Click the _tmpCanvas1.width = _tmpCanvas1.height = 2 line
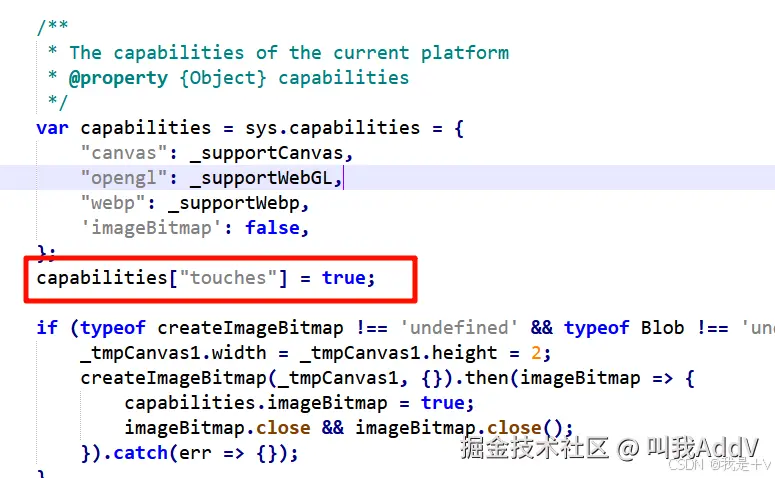The width and height of the screenshot is (775, 478). tap(316, 353)
